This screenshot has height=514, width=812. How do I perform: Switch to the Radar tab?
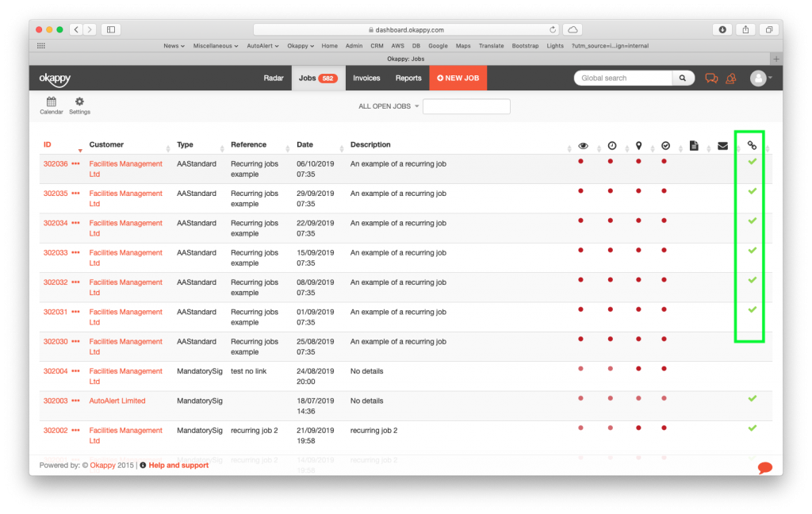tap(274, 79)
